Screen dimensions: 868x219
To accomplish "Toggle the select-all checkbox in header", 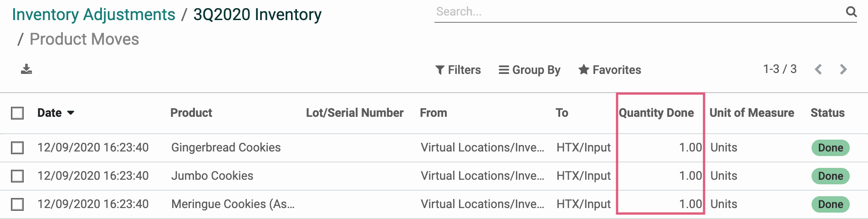I will click(x=17, y=113).
